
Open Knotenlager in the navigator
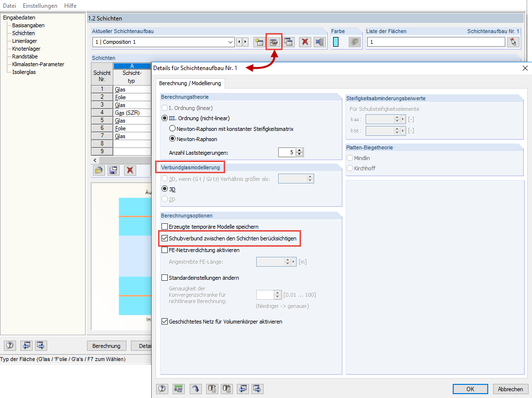26,49
